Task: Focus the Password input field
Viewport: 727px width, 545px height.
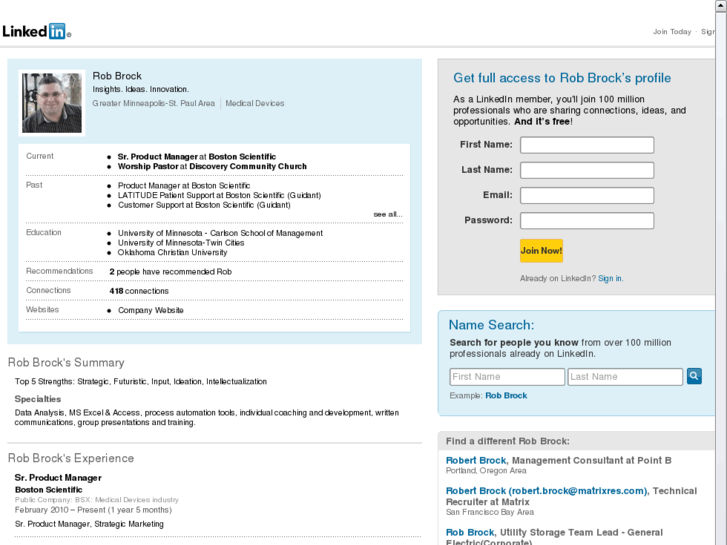Action: click(587, 221)
